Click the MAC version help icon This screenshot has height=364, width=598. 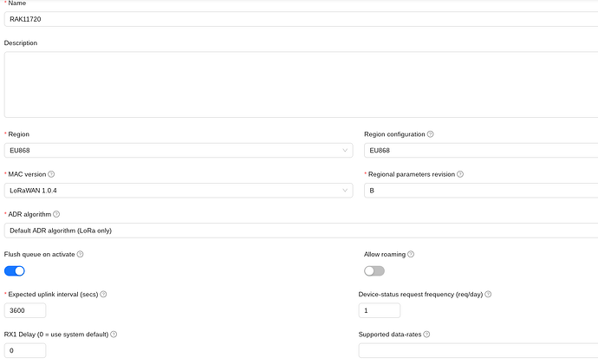click(52, 174)
